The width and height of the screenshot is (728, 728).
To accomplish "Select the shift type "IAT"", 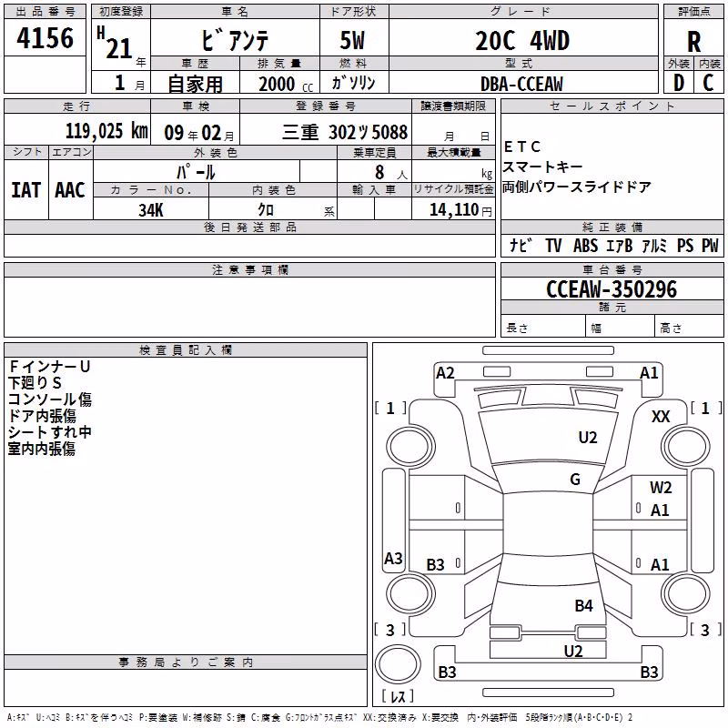I will pyautogui.click(x=26, y=190).
